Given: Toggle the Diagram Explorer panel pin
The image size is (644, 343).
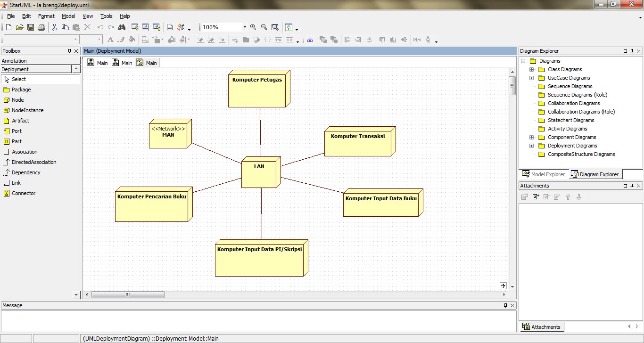Looking at the screenshot, I should tap(632, 51).
